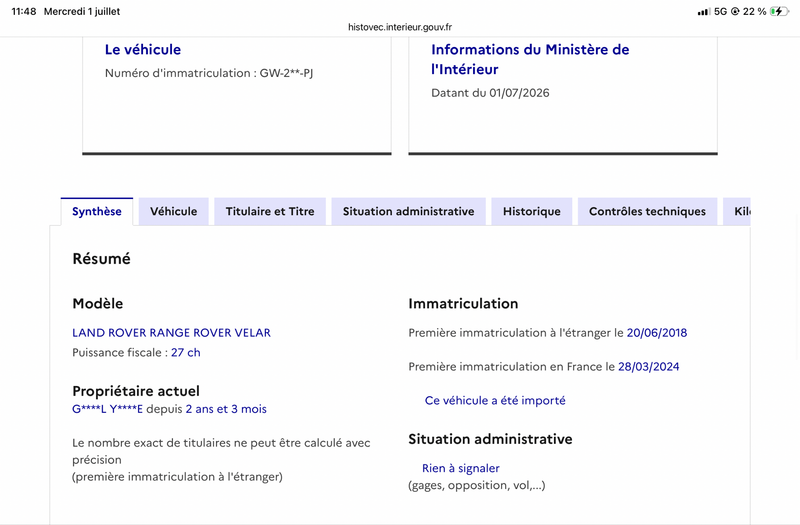Open the Contrôles techniques tab
The width and height of the screenshot is (800, 525).
(647, 211)
